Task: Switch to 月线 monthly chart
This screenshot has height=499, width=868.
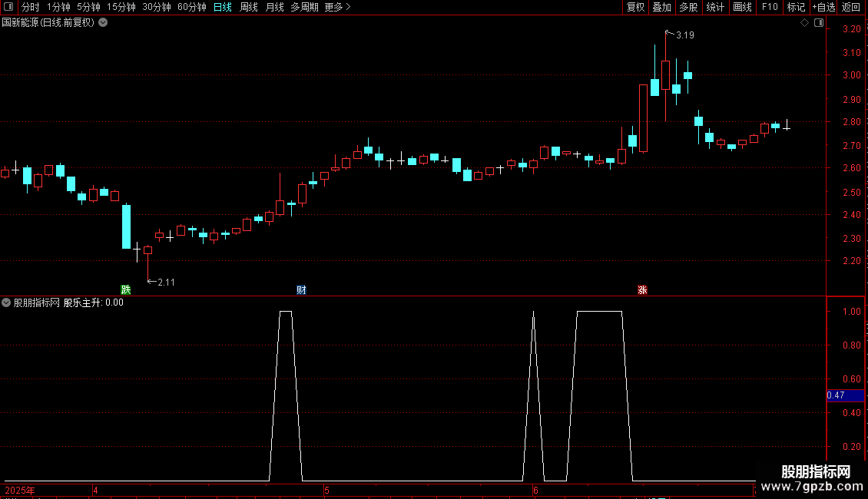Action: pos(274,7)
